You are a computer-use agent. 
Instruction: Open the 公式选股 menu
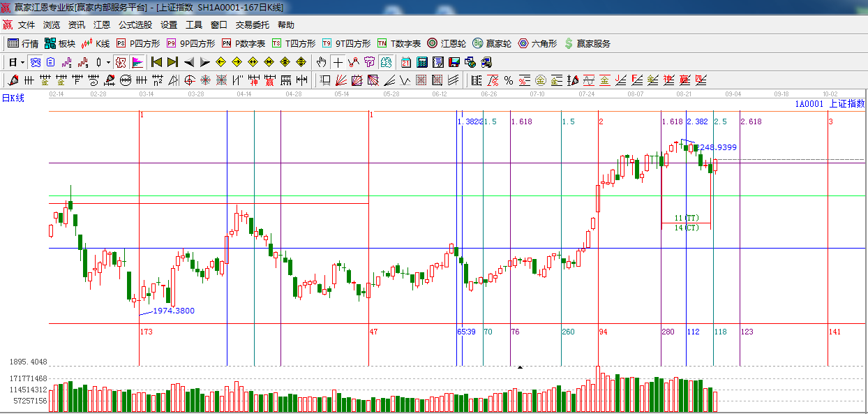135,24
